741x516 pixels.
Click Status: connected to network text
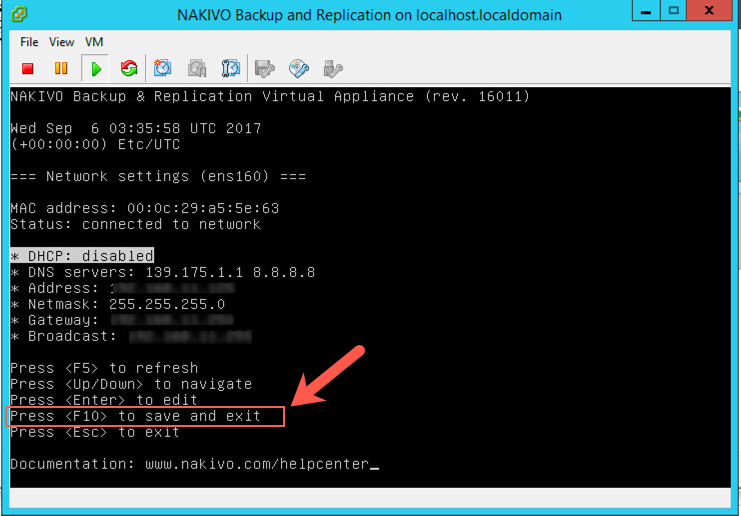tap(135, 224)
